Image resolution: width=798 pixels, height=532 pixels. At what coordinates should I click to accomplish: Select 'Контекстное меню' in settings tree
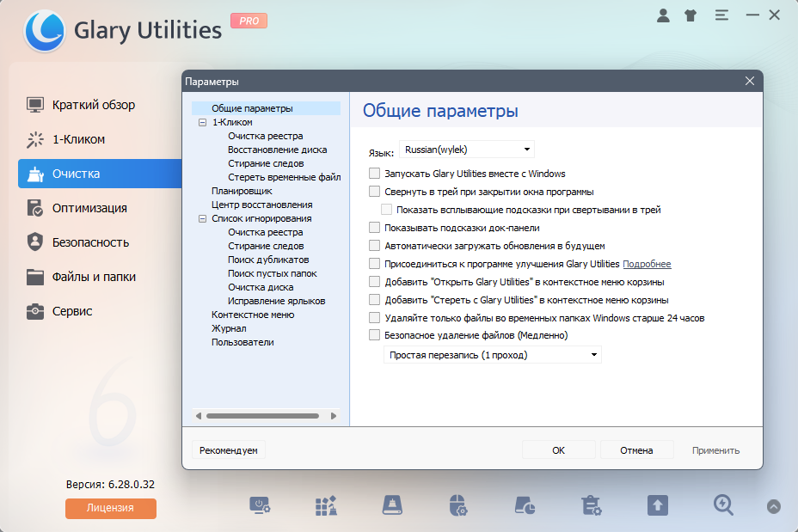pyautogui.click(x=253, y=315)
